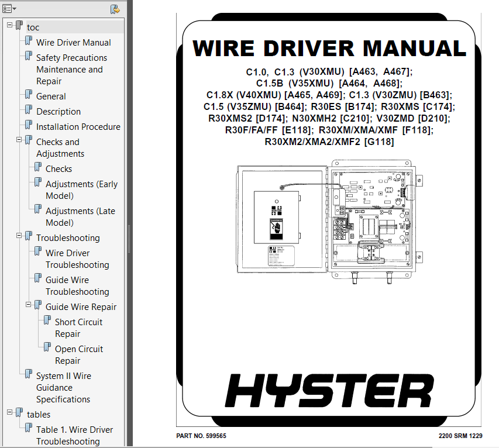Image resolution: width=499 pixels, height=448 pixels.
Task: Collapse the Troubleshooting bookmark section
Action: pyautogui.click(x=19, y=235)
